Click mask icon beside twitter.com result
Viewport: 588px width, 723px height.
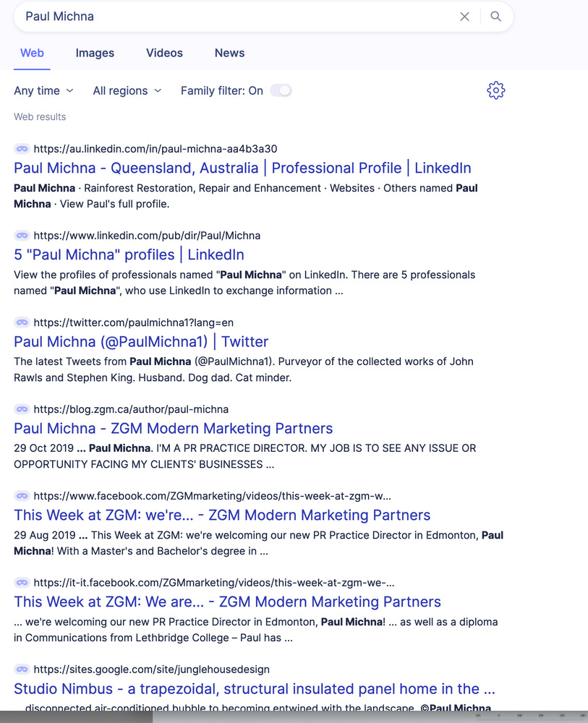click(x=22, y=322)
